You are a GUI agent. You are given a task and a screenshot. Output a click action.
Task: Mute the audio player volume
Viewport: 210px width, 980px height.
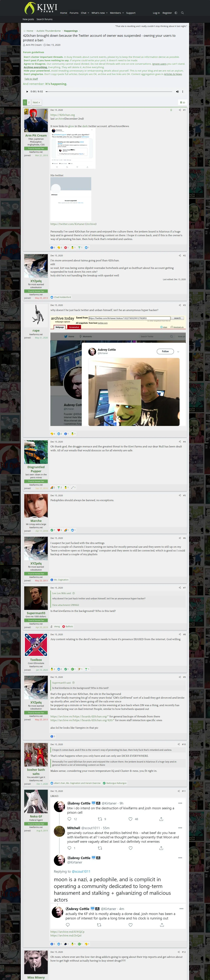point(177,91)
